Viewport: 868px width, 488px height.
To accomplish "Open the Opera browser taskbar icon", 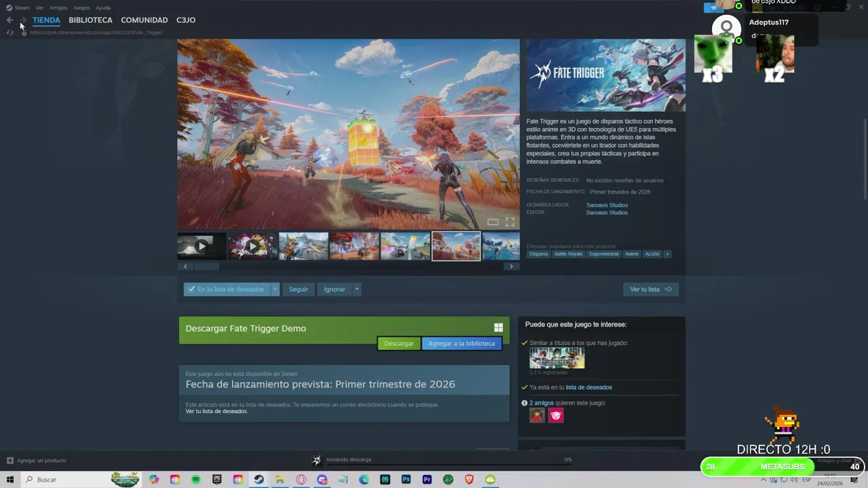I will pos(300,480).
